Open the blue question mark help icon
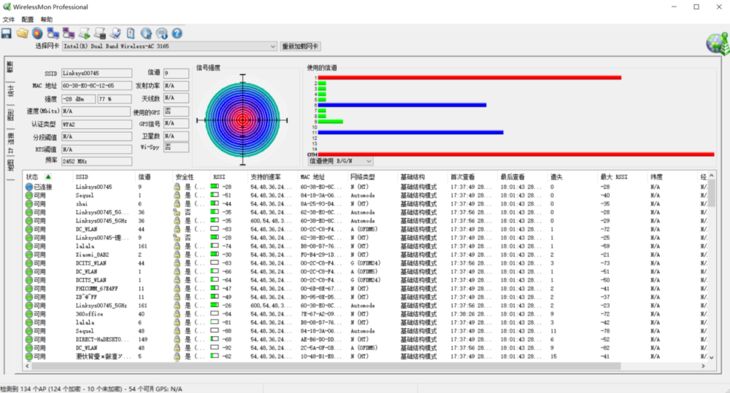730x393 pixels. tap(177, 34)
